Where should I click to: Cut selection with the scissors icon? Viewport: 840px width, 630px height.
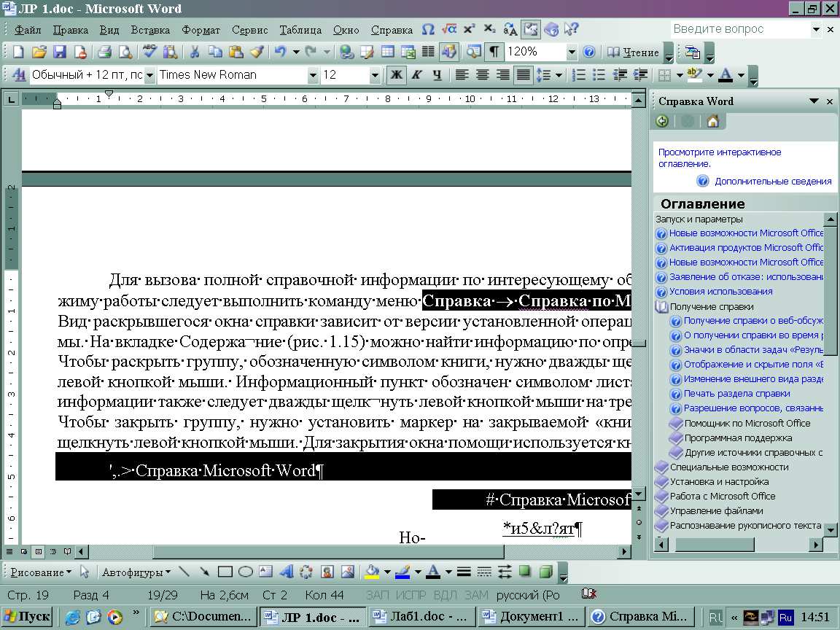[195, 52]
